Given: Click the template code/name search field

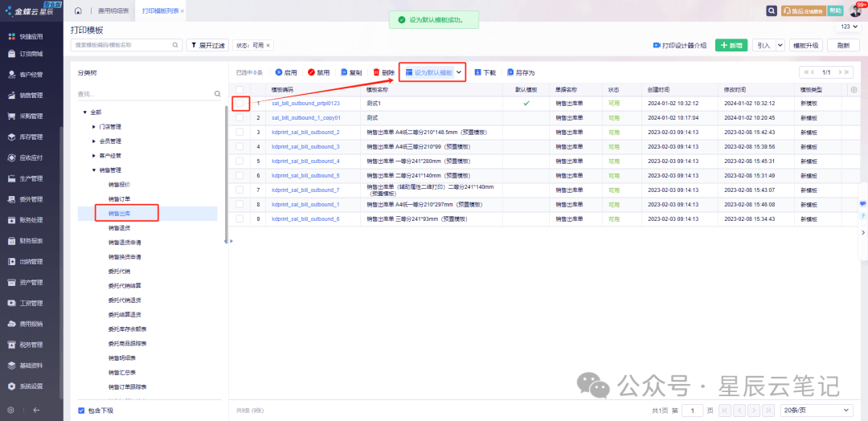Looking at the screenshot, I should pyautogui.click(x=121, y=46).
